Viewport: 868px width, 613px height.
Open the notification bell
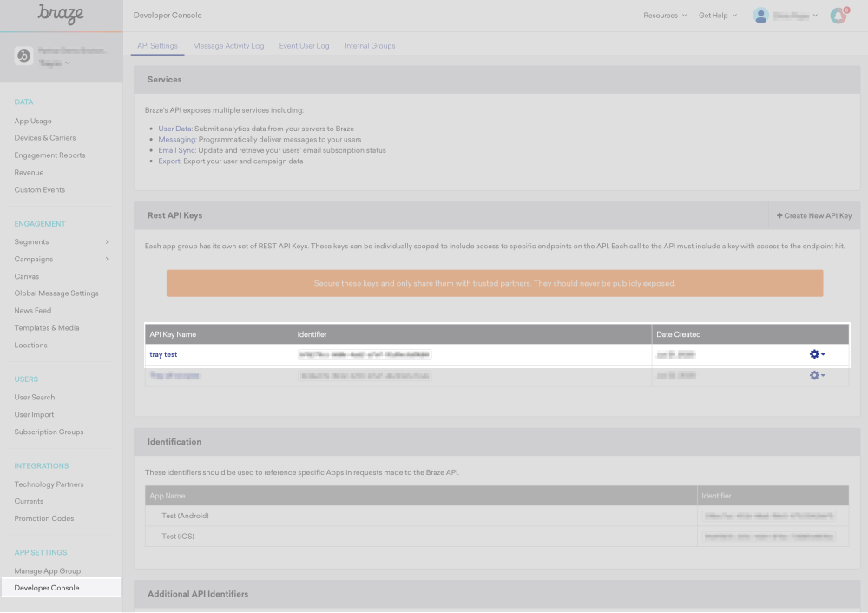[x=836, y=15]
